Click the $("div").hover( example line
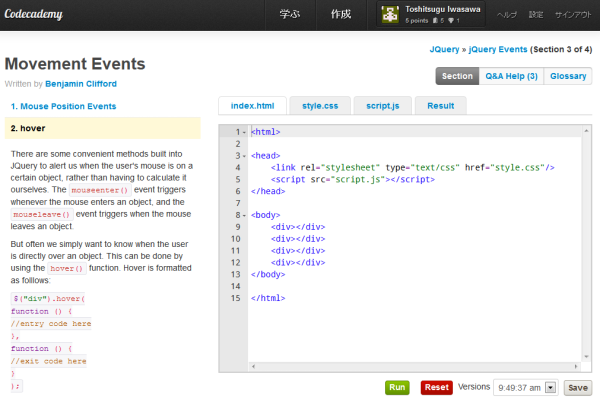 49,299
